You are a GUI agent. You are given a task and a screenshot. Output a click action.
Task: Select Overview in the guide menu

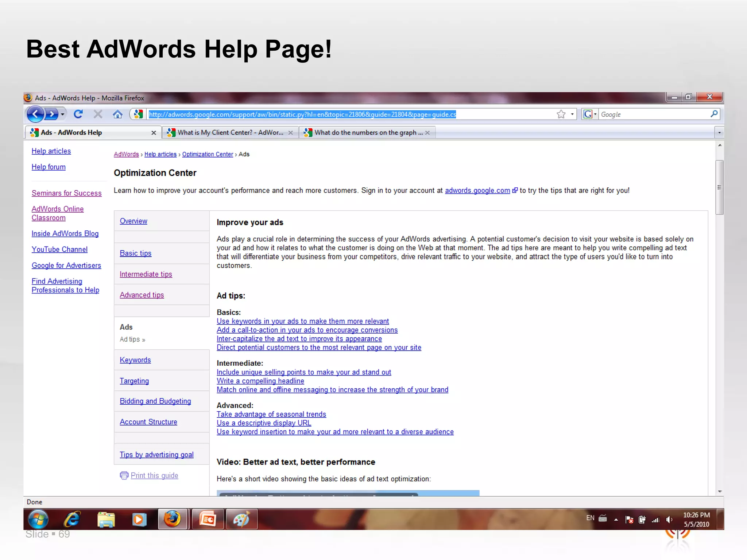pyautogui.click(x=133, y=221)
